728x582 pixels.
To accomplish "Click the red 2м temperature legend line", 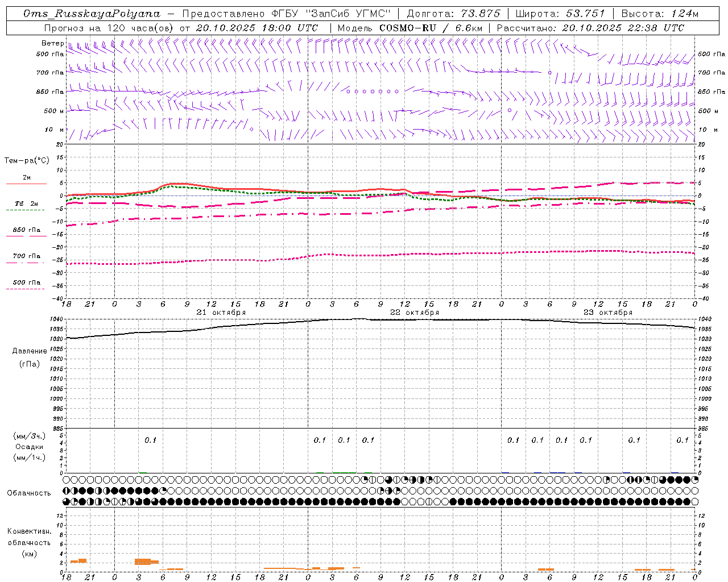I will tap(26, 184).
